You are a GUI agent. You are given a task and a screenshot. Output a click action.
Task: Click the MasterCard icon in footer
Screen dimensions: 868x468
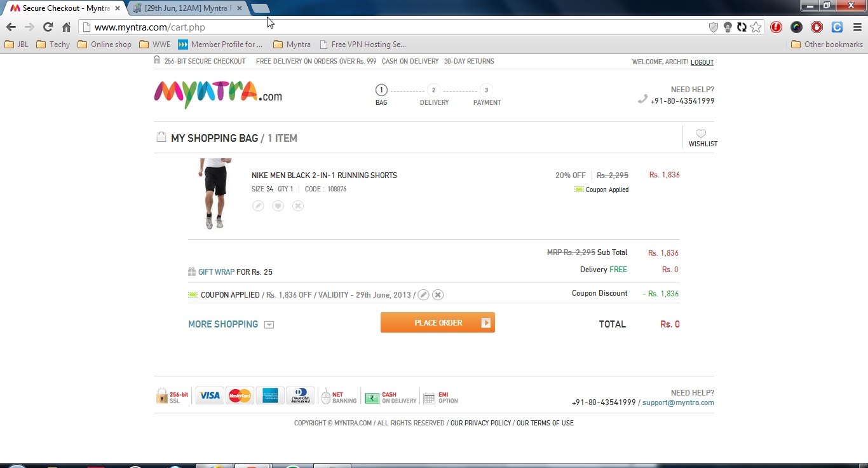point(240,395)
